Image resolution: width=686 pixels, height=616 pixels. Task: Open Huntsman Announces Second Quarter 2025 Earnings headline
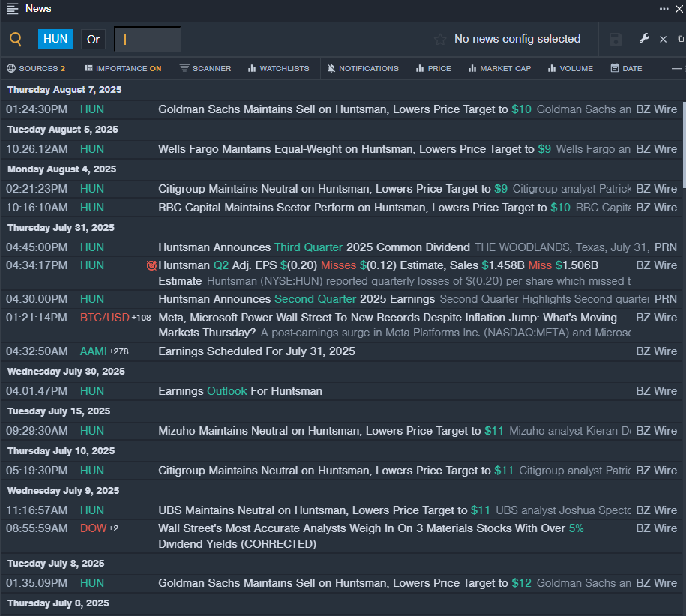tap(297, 299)
